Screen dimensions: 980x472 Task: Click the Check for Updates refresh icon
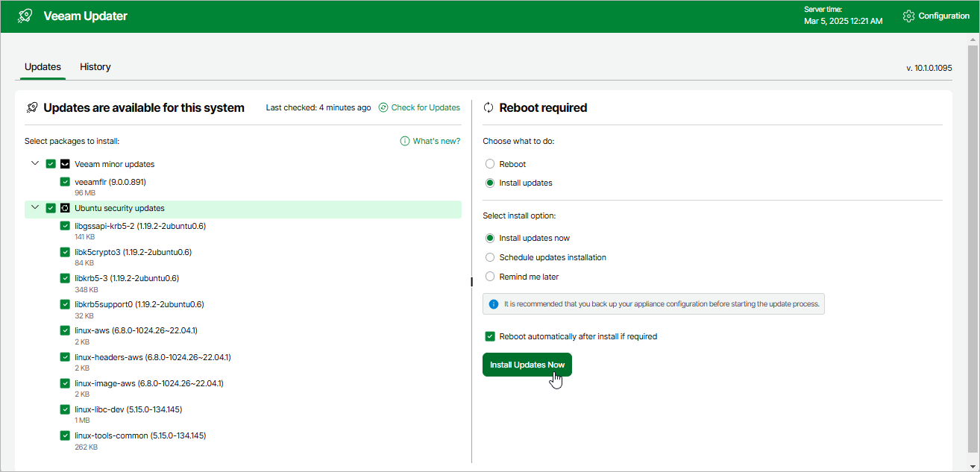click(x=383, y=107)
